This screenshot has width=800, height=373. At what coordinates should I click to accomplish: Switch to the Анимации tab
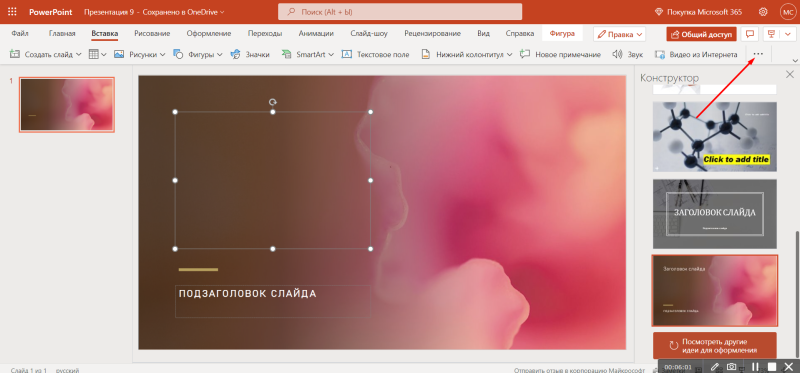(316, 34)
